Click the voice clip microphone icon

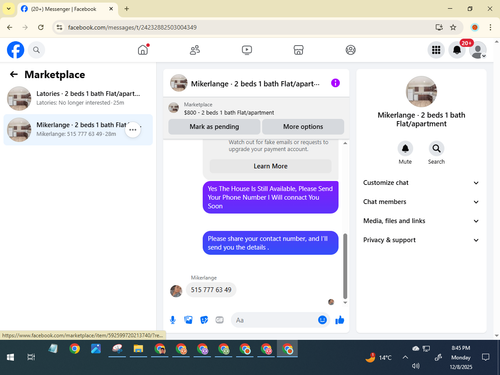click(173, 320)
